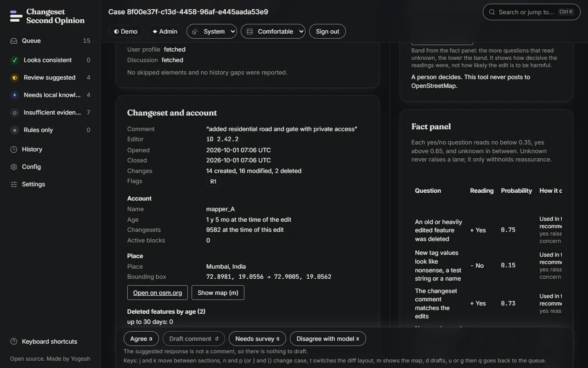The height and width of the screenshot is (368, 588).
Task: Click the Rules only lane icon
Action: pos(15,130)
